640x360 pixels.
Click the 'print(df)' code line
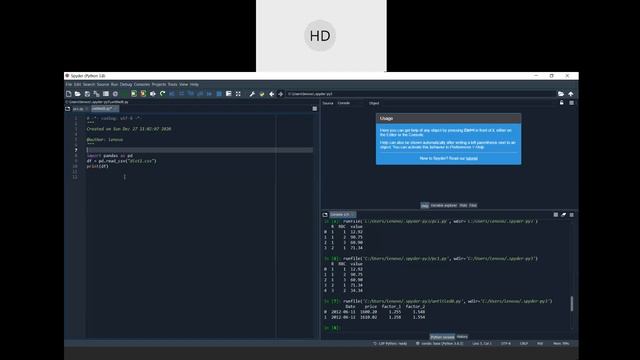(98, 166)
